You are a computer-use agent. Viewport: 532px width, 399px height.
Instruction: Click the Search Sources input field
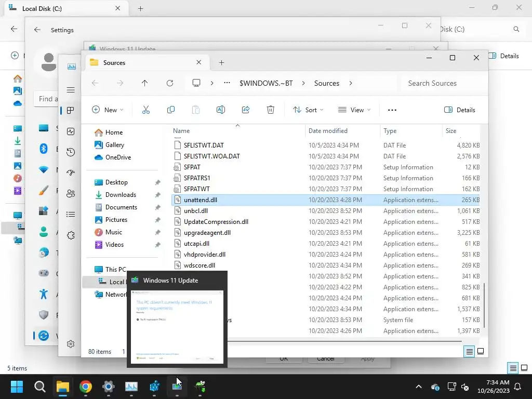[x=443, y=83]
